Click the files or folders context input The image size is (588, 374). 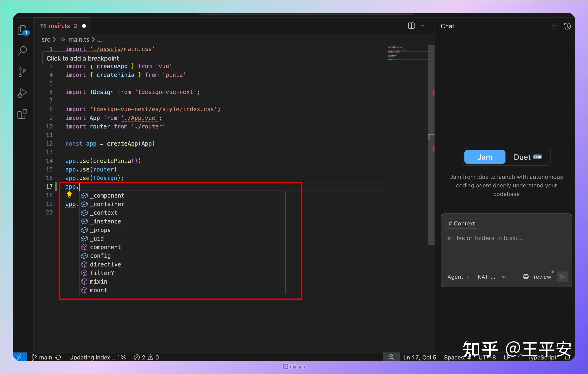point(485,238)
